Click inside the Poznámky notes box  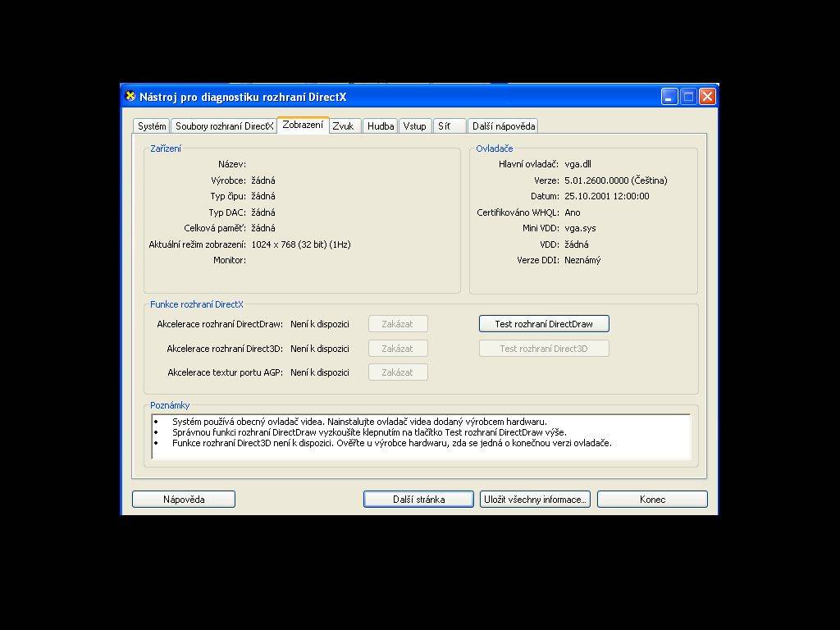[x=421, y=436]
